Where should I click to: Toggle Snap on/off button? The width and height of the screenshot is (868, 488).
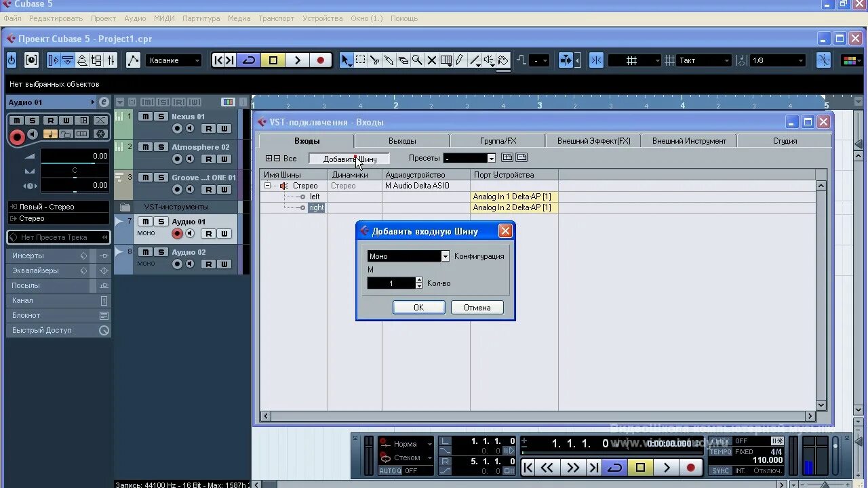(x=596, y=60)
